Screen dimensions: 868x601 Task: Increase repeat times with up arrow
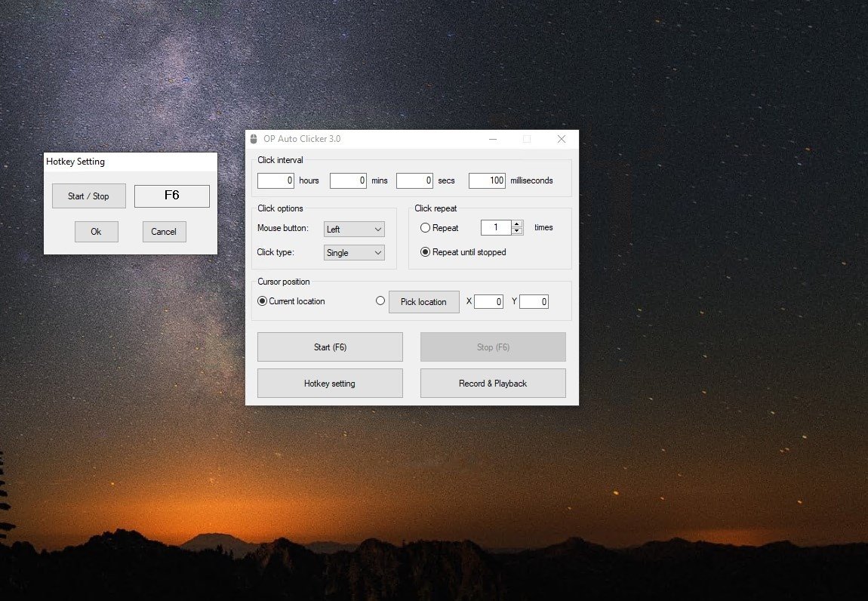tap(517, 224)
